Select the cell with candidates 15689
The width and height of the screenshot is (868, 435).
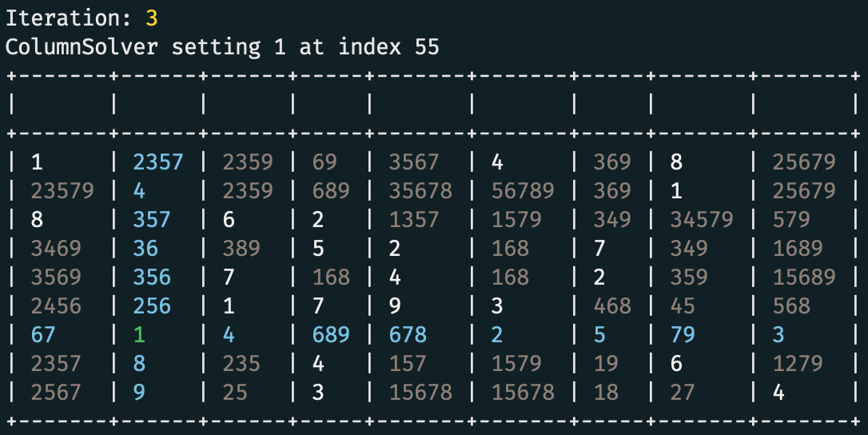(x=804, y=277)
